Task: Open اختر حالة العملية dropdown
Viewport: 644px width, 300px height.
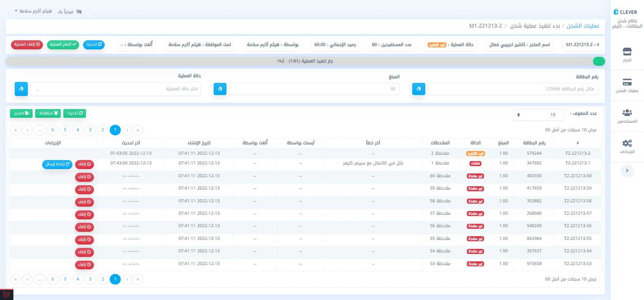Action: 116,89
